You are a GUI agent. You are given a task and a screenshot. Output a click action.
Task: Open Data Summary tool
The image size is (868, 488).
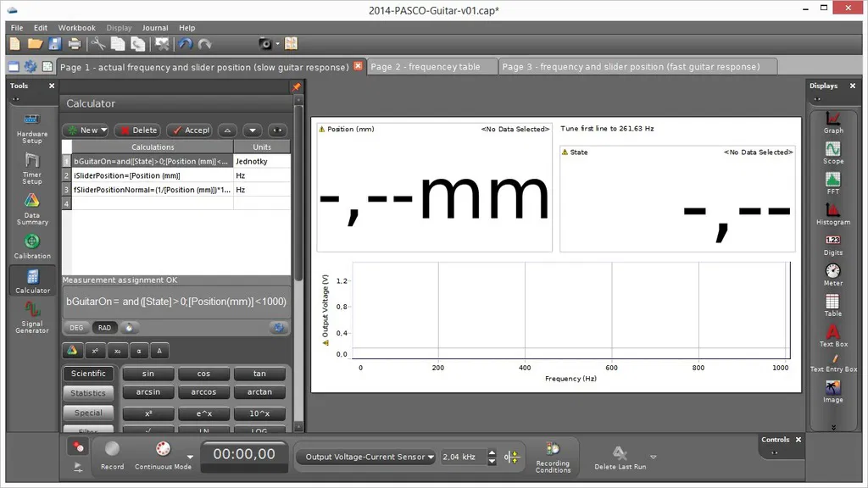tap(32, 208)
